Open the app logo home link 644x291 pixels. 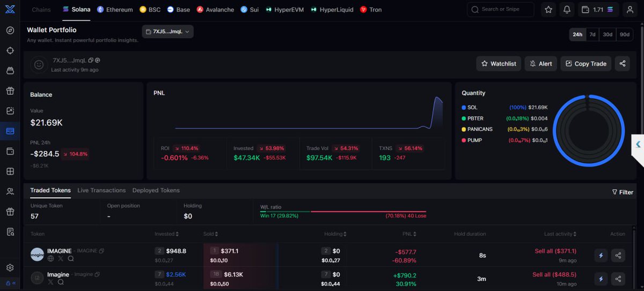(10, 10)
